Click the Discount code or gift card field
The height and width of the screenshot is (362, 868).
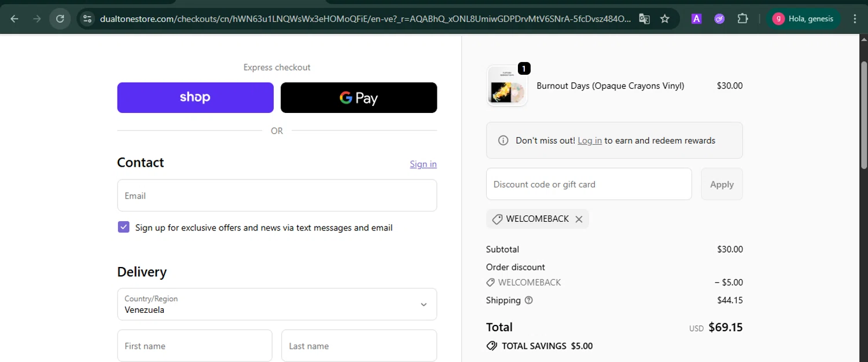[x=589, y=184]
